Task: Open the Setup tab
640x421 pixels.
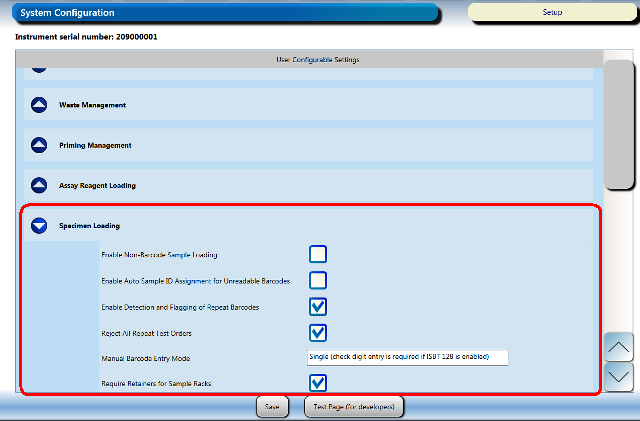Action: (552, 13)
